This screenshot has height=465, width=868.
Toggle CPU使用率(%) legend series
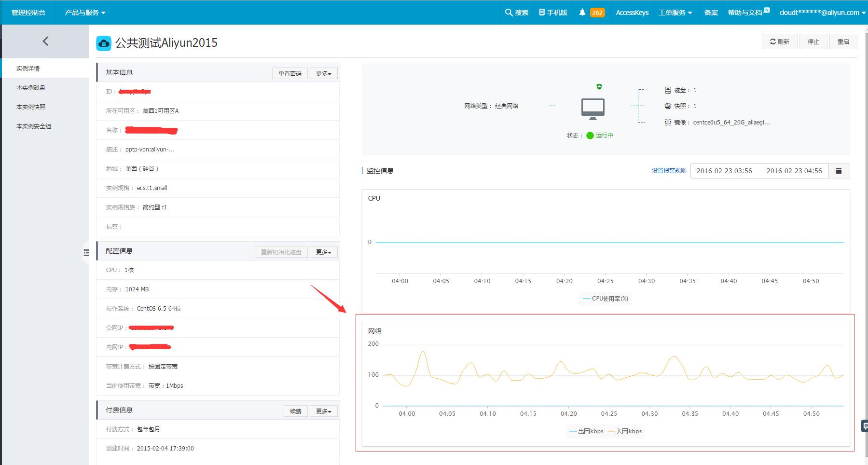(606, 299)
